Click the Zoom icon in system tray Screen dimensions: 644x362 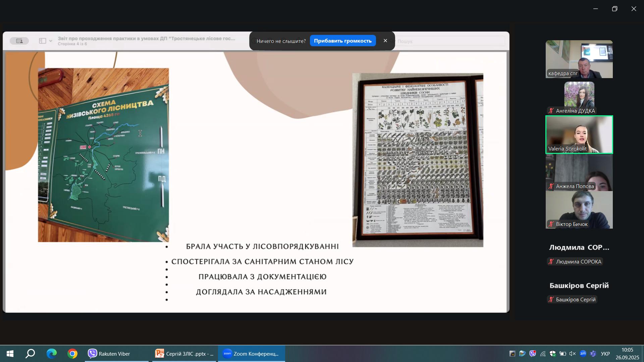click(x=583, y=354)
